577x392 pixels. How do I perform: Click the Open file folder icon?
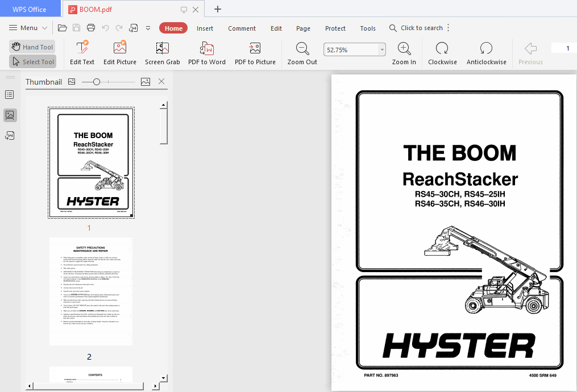[62, 28]
